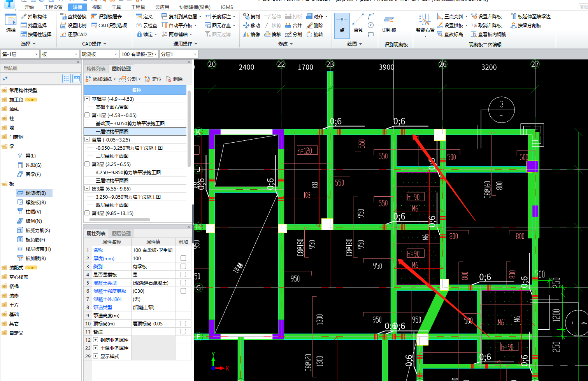Click the 批量选择 batch select tool
This screenshot has height=381, width=588.
click(x=34, y=25)
